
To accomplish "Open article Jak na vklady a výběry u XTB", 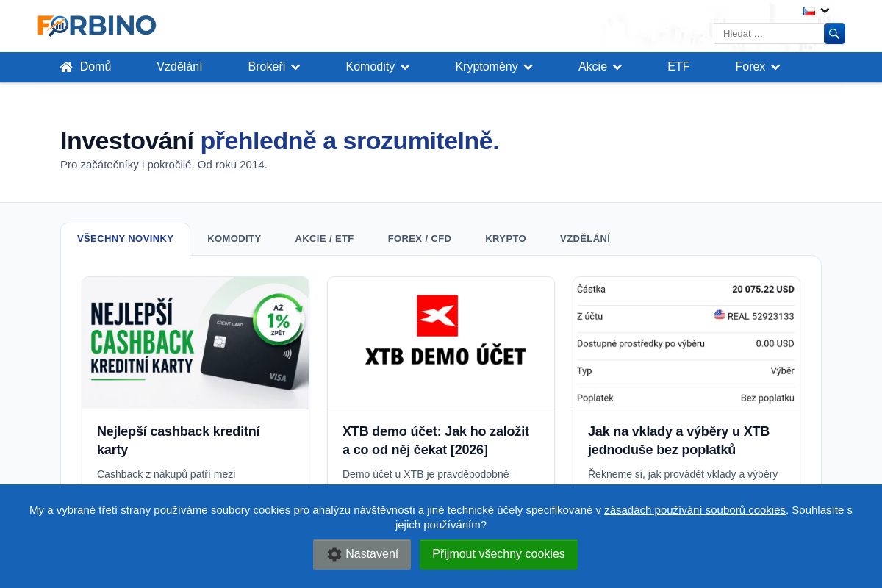I will click(x=678, y=440).
